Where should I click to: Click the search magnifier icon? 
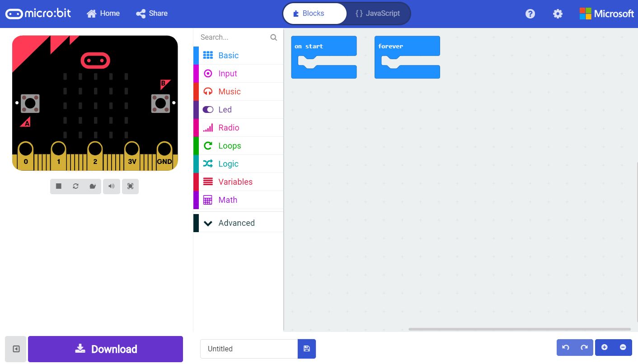[273, 37]
